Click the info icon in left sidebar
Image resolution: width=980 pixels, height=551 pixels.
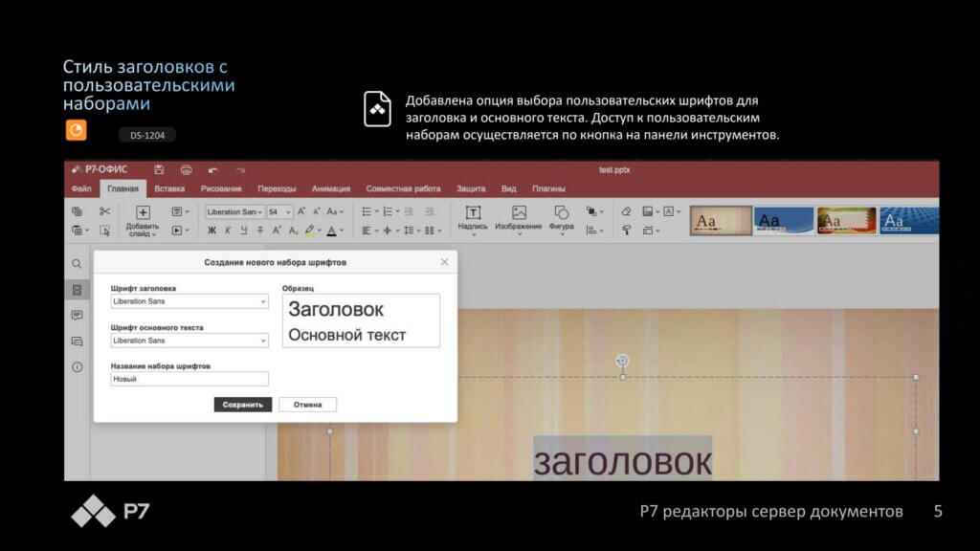click(77, 366)
